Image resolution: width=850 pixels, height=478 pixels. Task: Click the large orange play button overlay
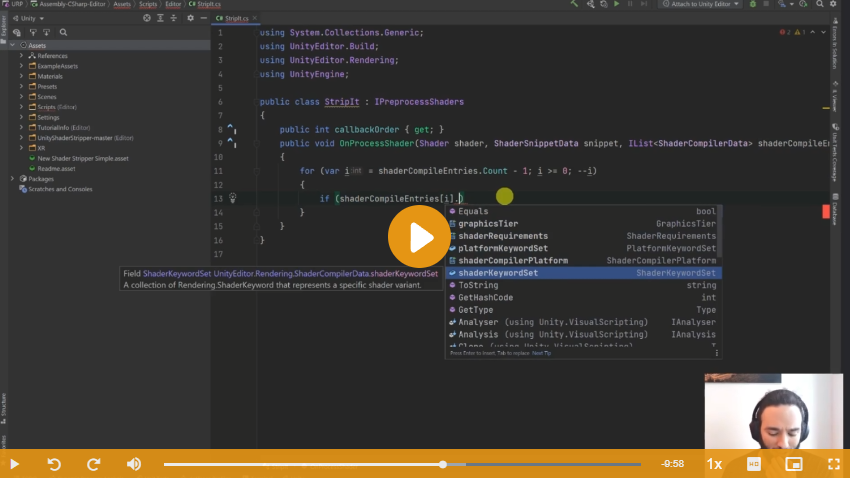tap(420, 238)
